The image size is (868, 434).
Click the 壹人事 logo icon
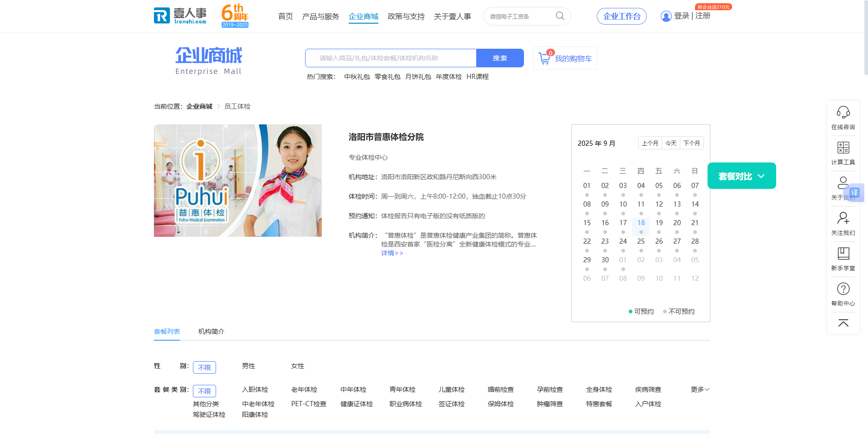click(162, 15)
